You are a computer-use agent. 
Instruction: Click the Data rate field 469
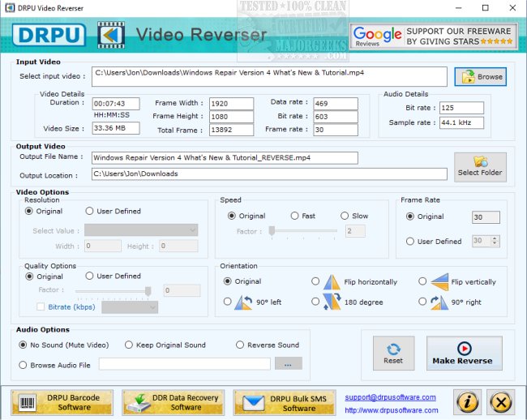tap(336, 104)
